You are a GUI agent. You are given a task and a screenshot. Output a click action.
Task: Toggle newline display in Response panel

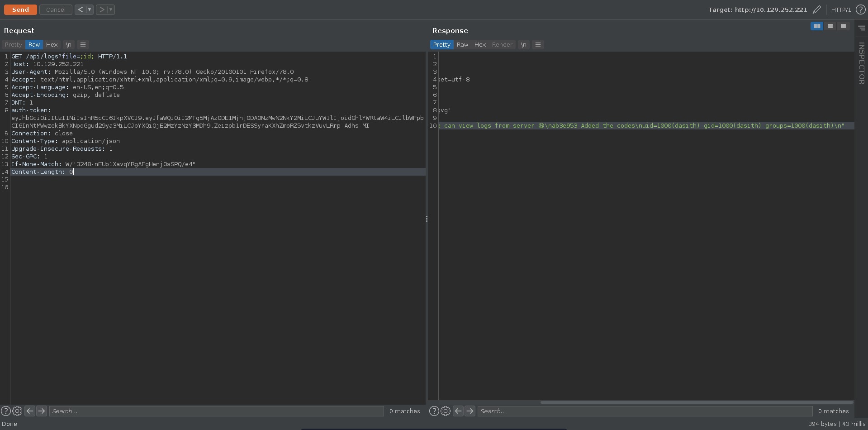(523, 45)
